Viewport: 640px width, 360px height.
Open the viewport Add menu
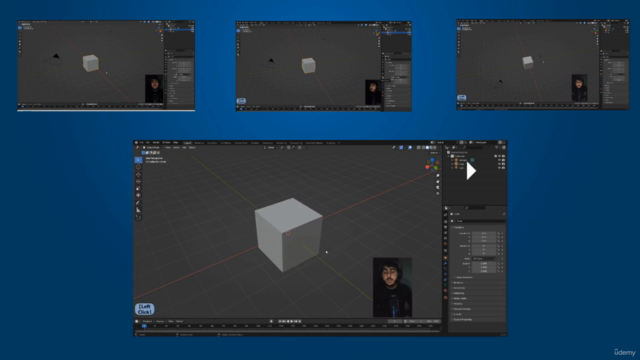pos(184,147)
